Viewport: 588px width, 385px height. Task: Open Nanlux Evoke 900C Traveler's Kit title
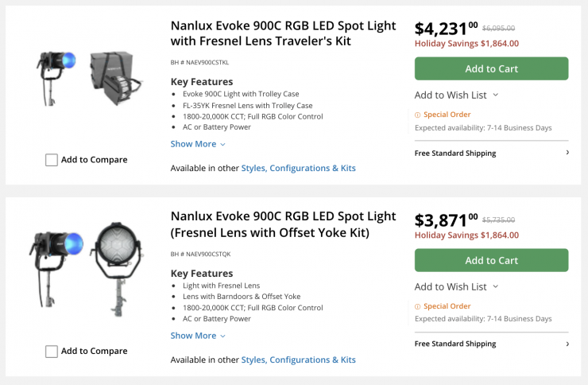(x=283, y=33)
